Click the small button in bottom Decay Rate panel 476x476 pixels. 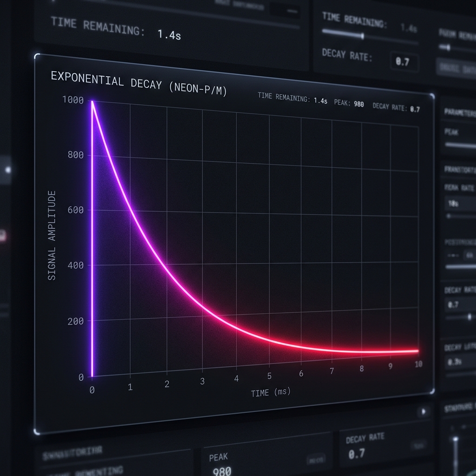418,446
